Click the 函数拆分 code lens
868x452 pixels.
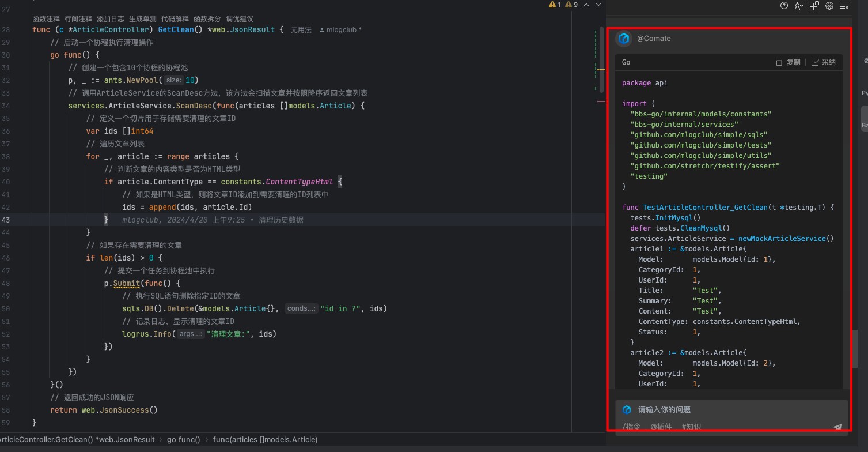point(207,19)
